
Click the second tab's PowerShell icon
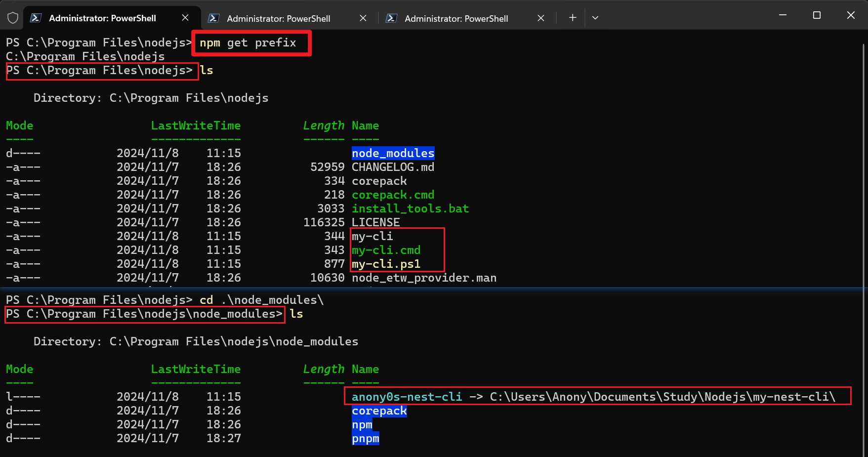[213, 18]
